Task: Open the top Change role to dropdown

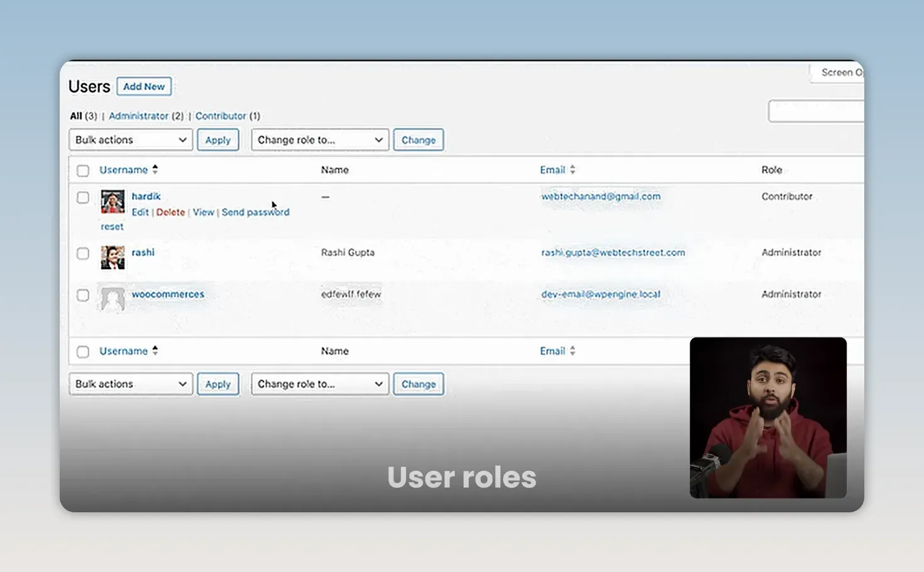Action: [x=320, y=140]
